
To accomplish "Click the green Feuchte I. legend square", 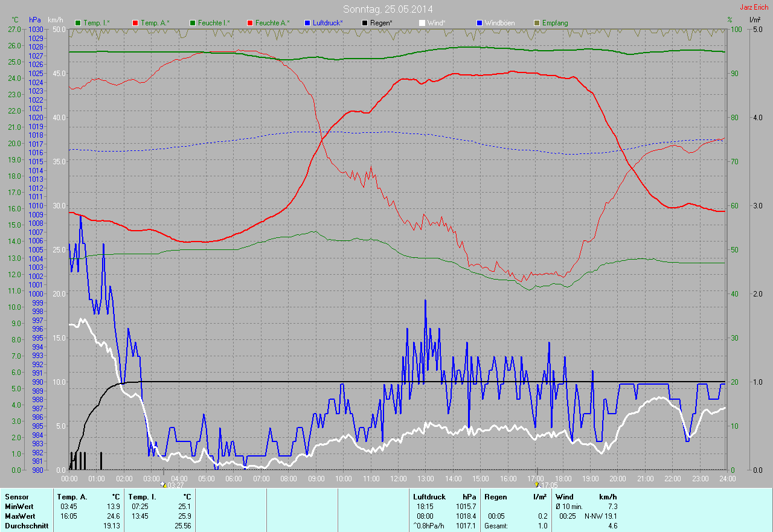I will pos(193,23).
